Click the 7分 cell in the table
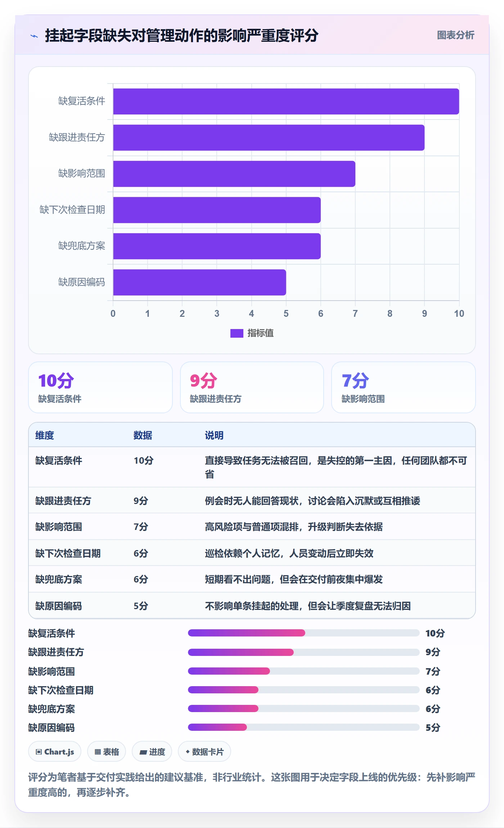Viewport: 504px width, 828px height. (x=141, y=527)
